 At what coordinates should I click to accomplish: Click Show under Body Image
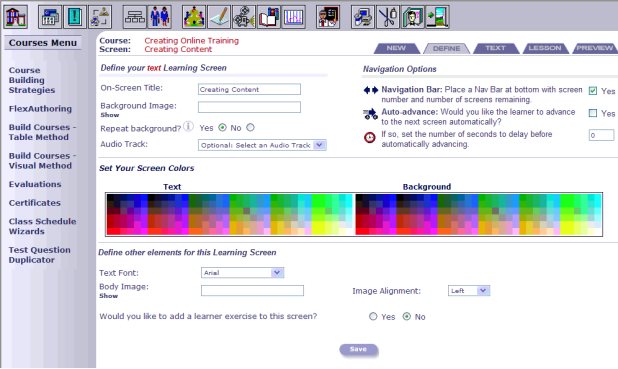click(x=108, y=296)
